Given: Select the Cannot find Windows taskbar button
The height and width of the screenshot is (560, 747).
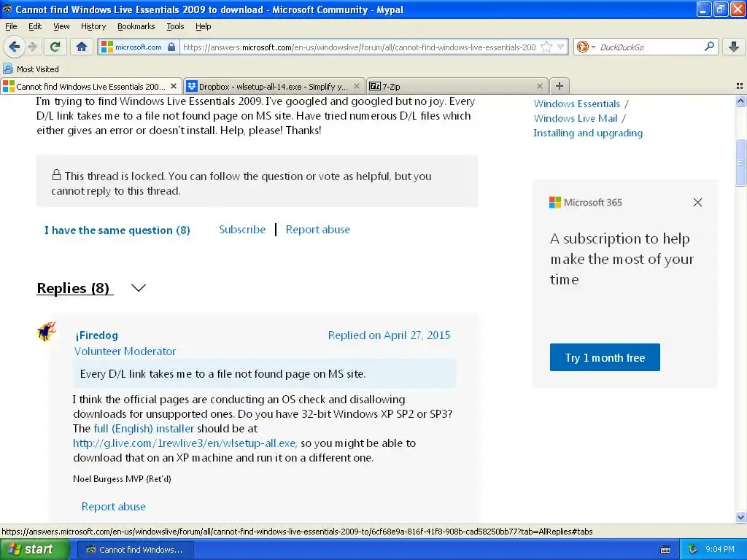Looking at the screenshot, I should 135,550.
